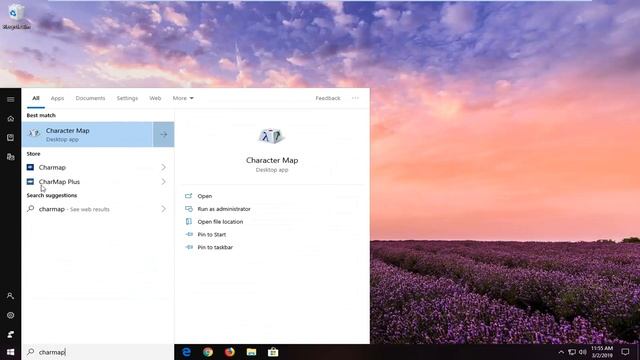The image size is (640, 360).
Task: Click Character Map icon in best match row
Action: coord(34,134)
